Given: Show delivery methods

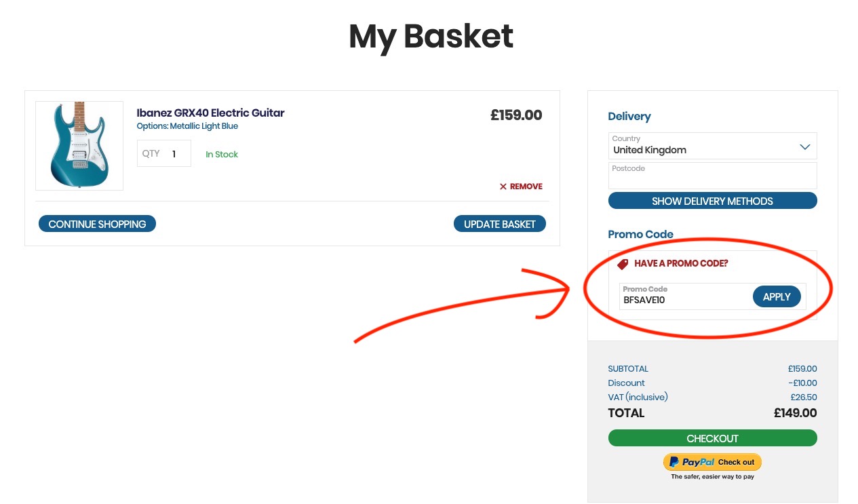Looking at the screenshot, I should click(712, 201).
